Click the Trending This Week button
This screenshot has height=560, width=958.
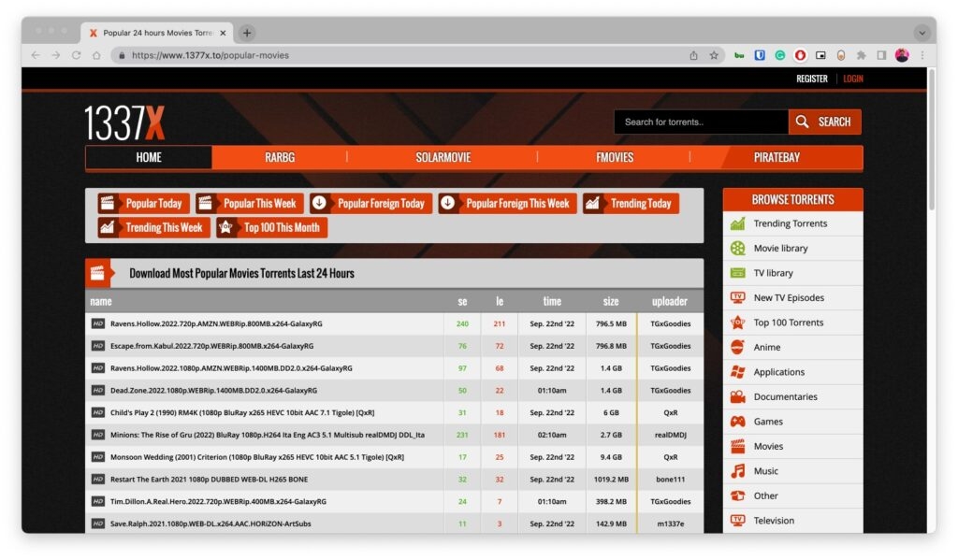153,228
